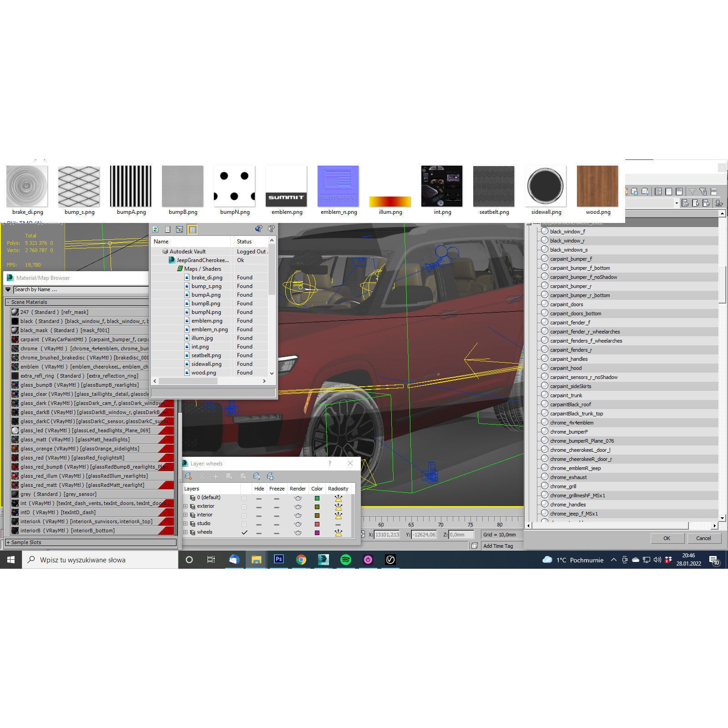
Task: Expand the interior layer tree item
Action: [186, 515]
